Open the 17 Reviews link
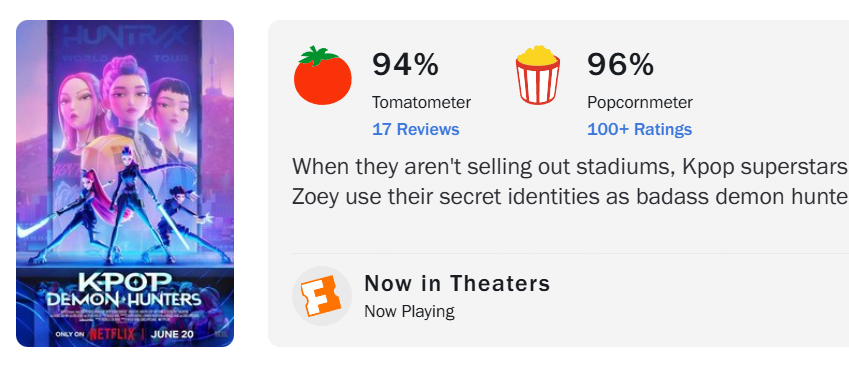Viewport: 849px width, 374px height. pyautogui.click(x=415, y=129)
